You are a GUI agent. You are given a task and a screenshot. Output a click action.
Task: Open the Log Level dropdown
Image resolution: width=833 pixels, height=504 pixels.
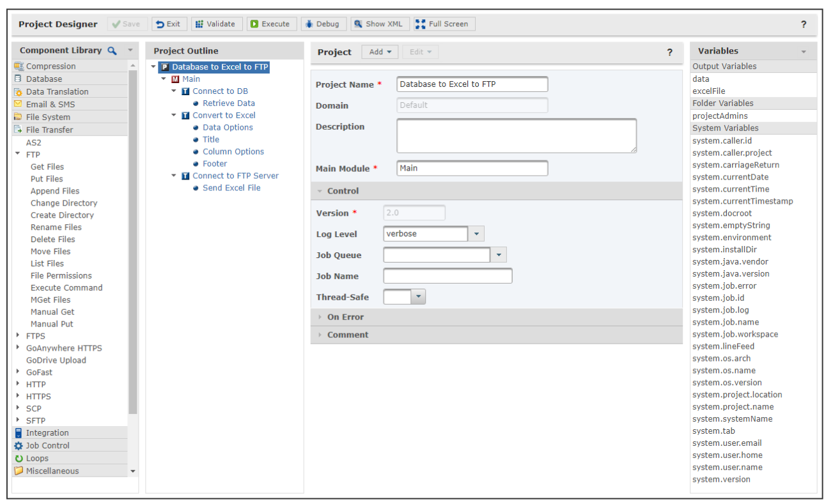click(x=476, y=234)
